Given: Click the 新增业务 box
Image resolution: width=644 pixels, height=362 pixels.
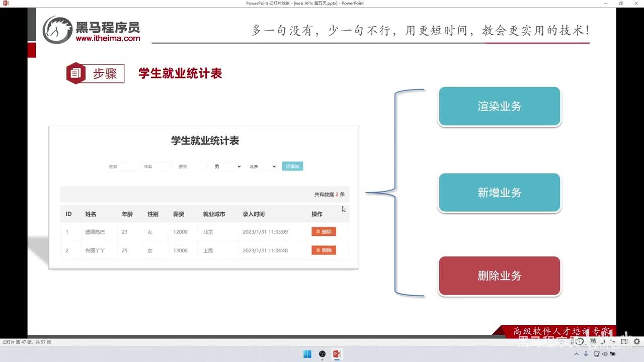Looking at the screenshot, I should [500, 193].
